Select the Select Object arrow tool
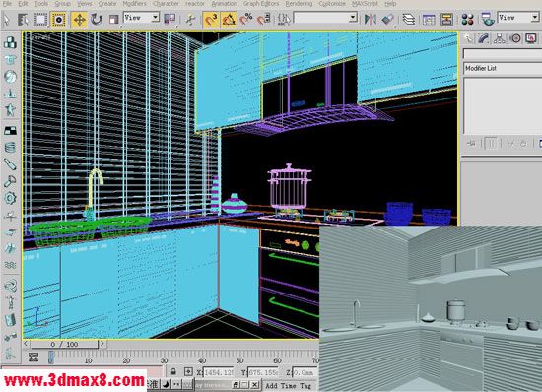542x392 pixels. pos(6,19)
